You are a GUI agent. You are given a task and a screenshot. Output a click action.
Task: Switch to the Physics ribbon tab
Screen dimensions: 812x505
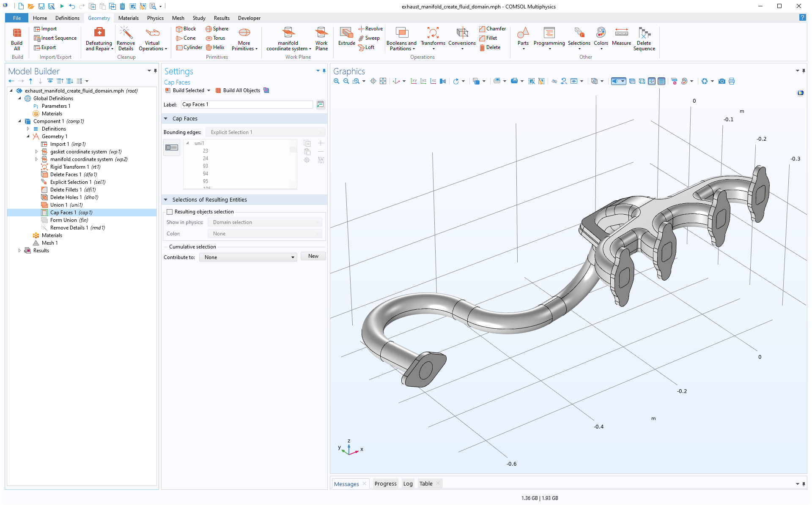tap(155, 18)
